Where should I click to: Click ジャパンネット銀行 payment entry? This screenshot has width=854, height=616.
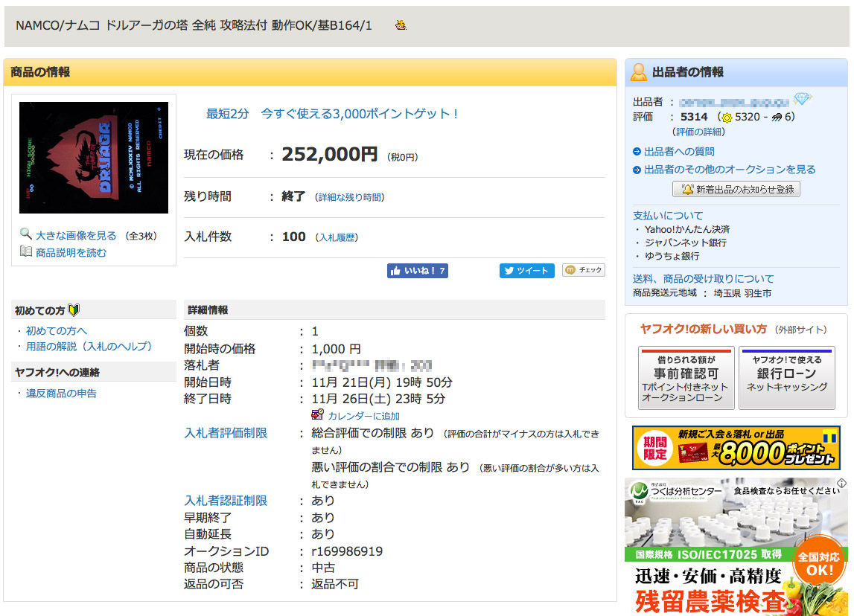point(685,243)
